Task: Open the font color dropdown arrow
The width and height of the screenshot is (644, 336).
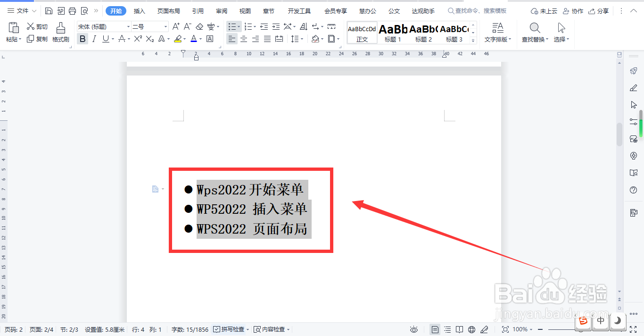Action: pos(200,39)
